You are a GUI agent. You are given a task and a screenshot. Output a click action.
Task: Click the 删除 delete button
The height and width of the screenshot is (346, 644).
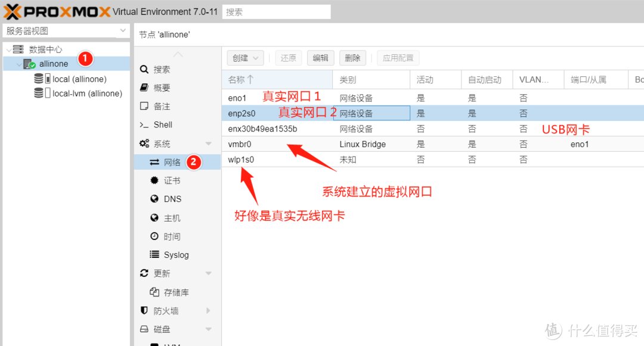(x=352, y=58)
